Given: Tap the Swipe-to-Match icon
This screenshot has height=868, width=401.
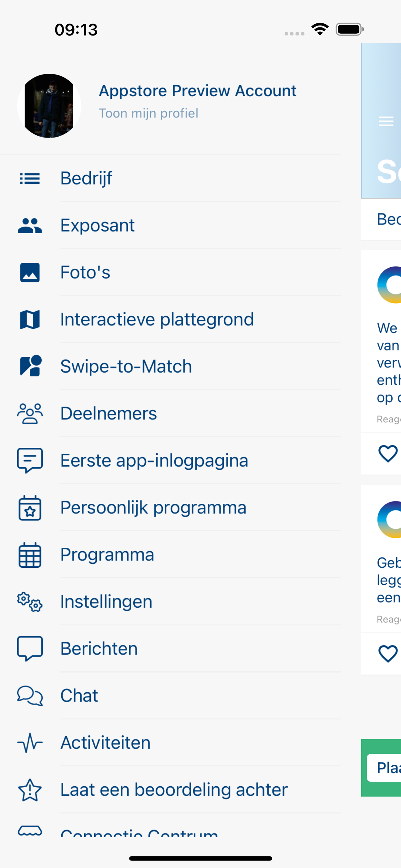Looking at the screenshot, I should coord(31,366).
